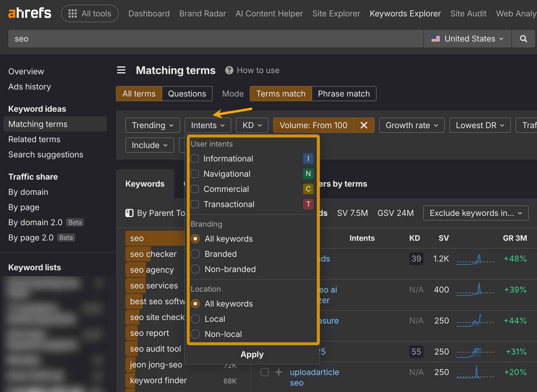Open the Lowest DR dropdown

click(480, 125)
